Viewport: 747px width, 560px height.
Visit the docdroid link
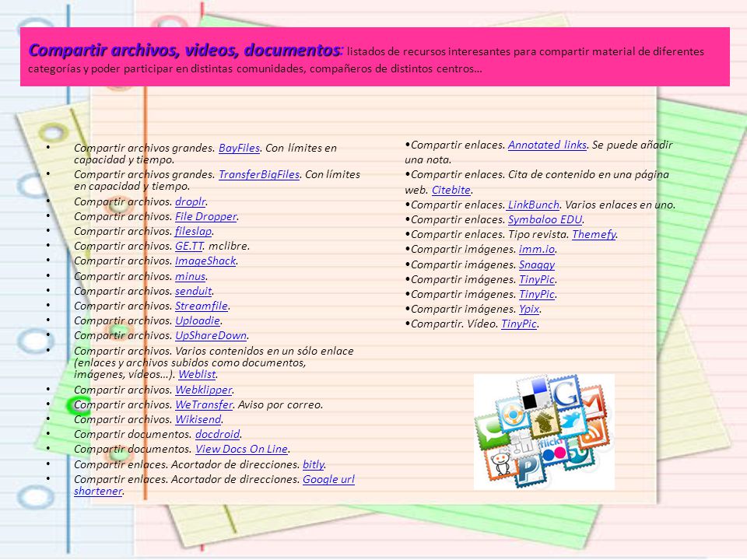click(x=218, y=434)
